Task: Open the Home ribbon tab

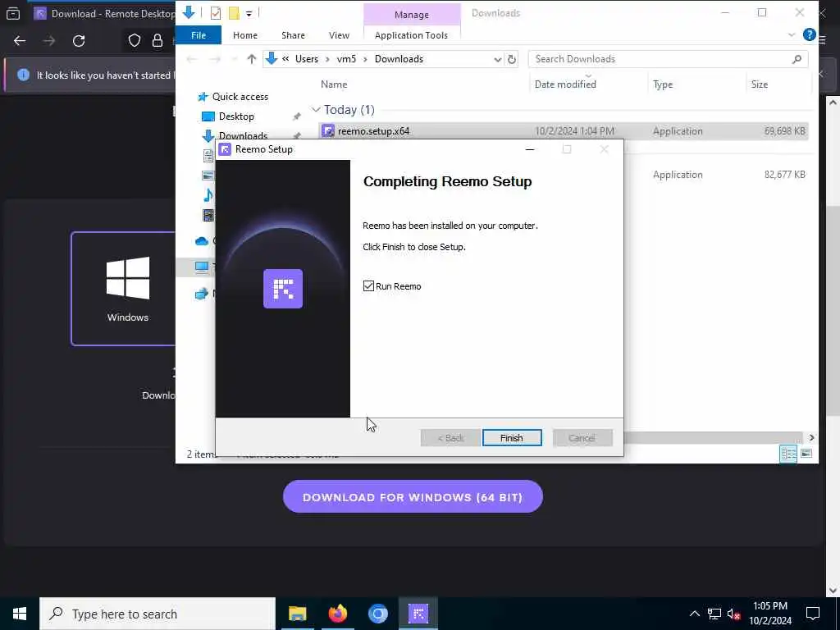Action: tap(244, 35)
